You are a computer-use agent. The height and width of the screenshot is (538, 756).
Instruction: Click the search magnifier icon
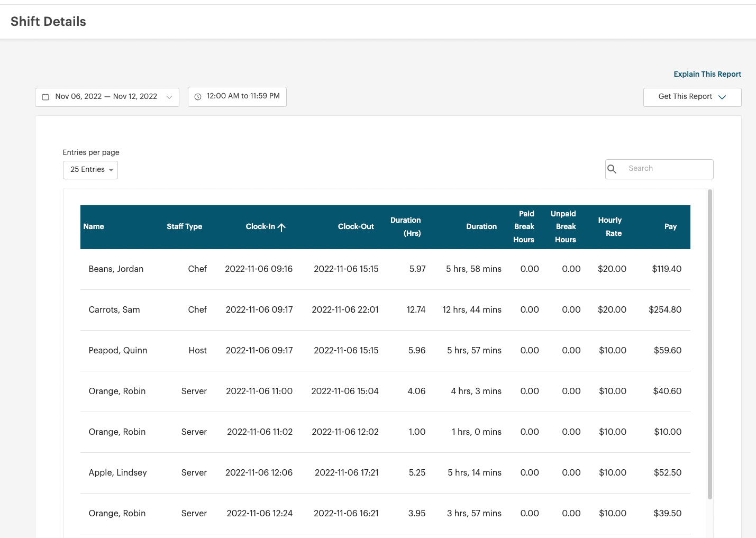[612, 169]
